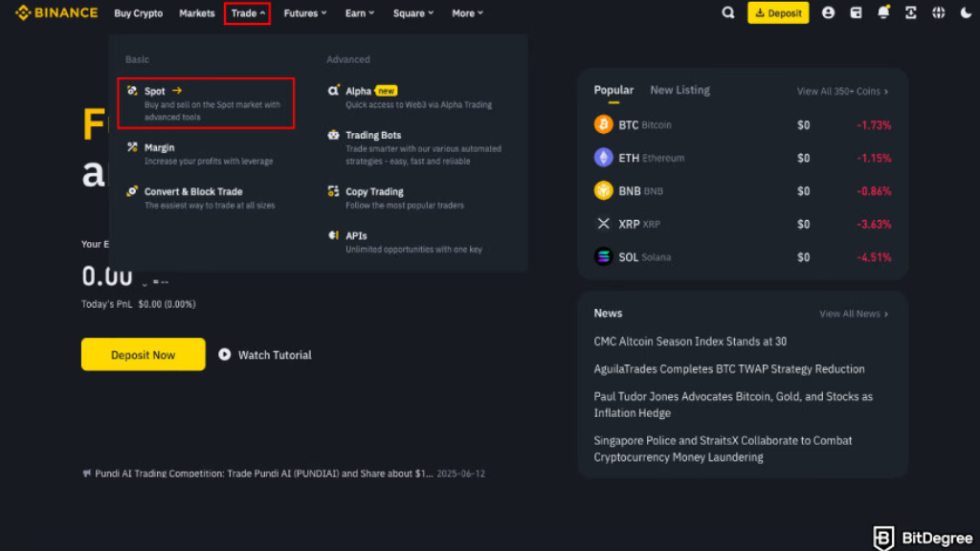The image size is (980, 551).
Task: Expand the Futures dropdown
Action: 305,13
